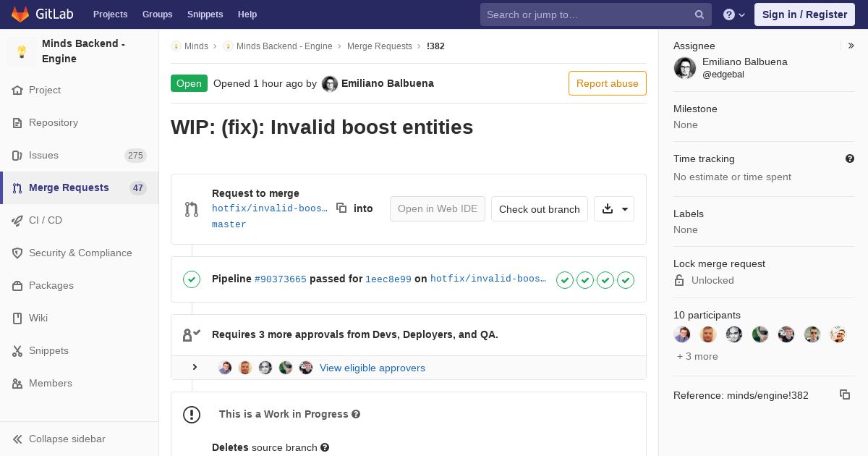Image resolution: width=868 pixels, height=456 pixels.
Task: Click the last pipeline stage check icon
Action: (x=626, y=279)
